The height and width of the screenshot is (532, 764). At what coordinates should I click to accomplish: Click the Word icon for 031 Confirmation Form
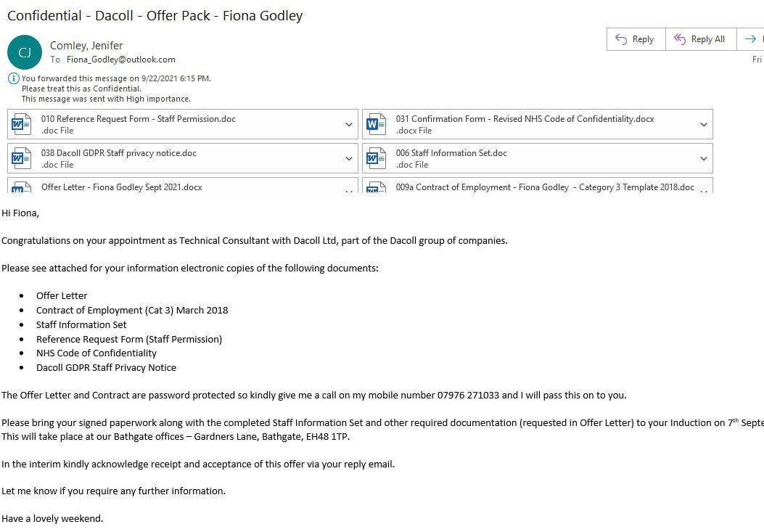376,124
